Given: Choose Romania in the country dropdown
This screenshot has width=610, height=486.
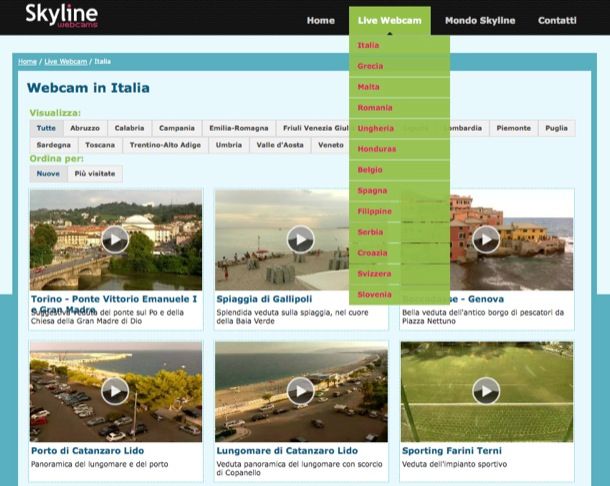Looking at the screenshot, I should coord(400,108).
